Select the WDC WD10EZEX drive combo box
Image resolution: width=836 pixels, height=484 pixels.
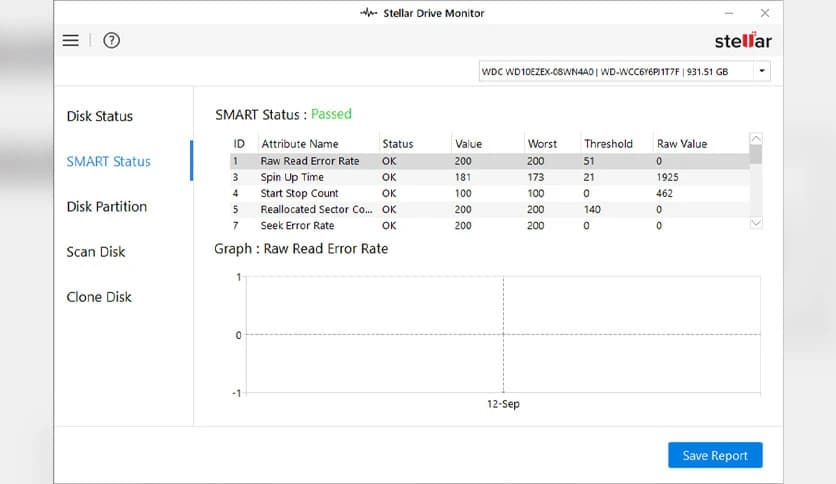624,71
